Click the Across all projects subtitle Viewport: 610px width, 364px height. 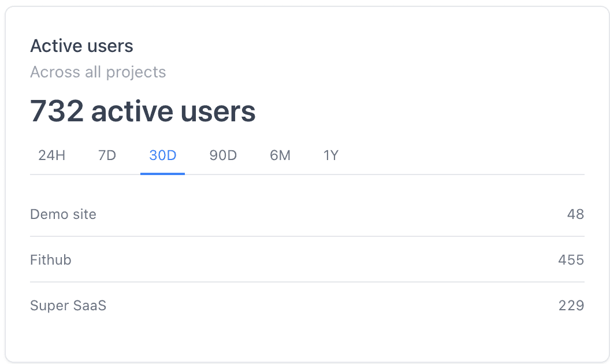point(98,72)
